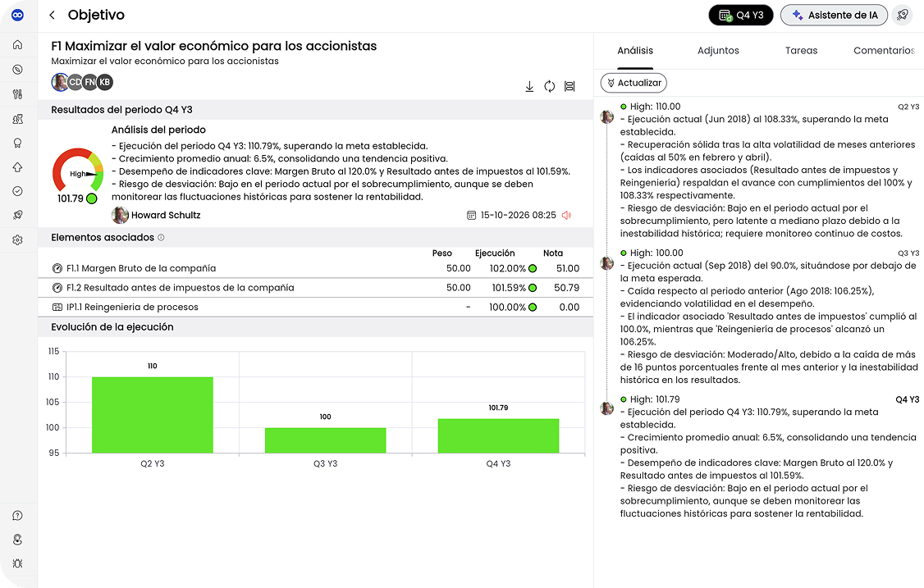Click the CD user avatar

75,83
